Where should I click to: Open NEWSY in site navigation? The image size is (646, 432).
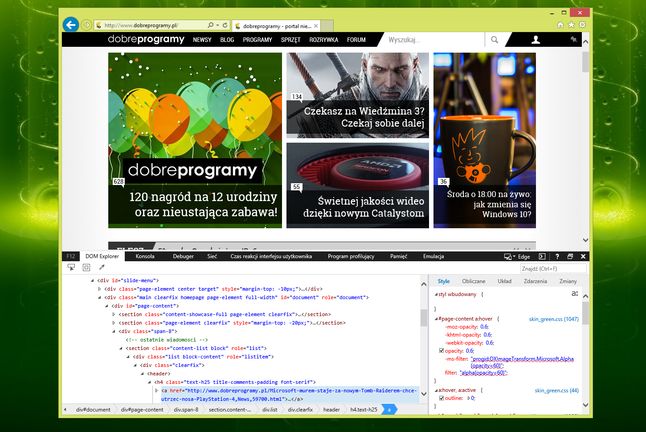coord(202,40)
